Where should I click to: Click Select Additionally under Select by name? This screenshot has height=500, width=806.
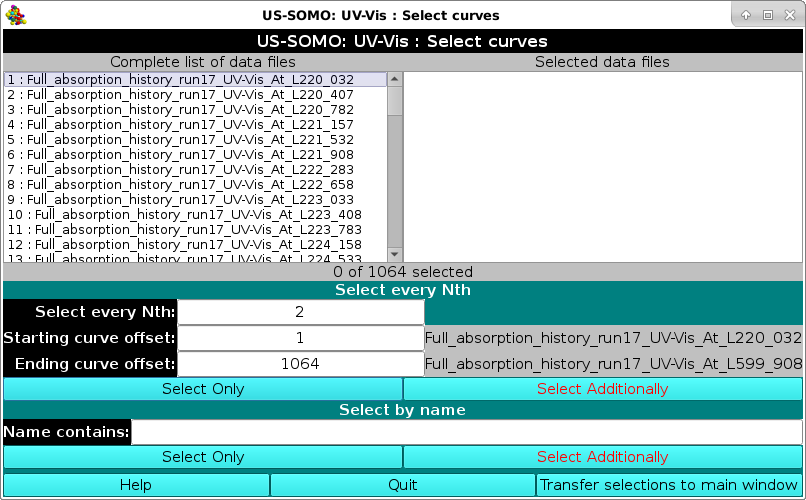[602, 457]
